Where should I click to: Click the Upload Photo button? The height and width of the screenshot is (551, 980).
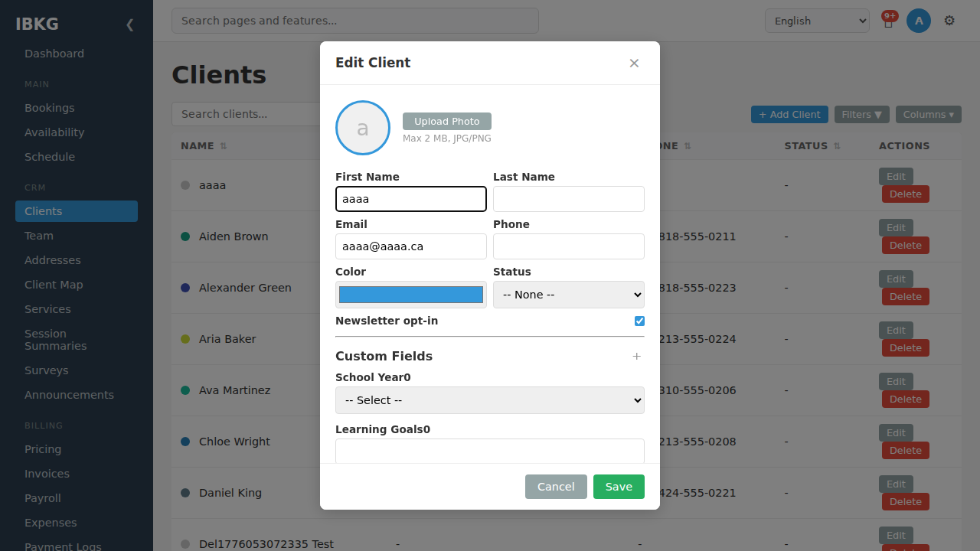click(447, 121)
